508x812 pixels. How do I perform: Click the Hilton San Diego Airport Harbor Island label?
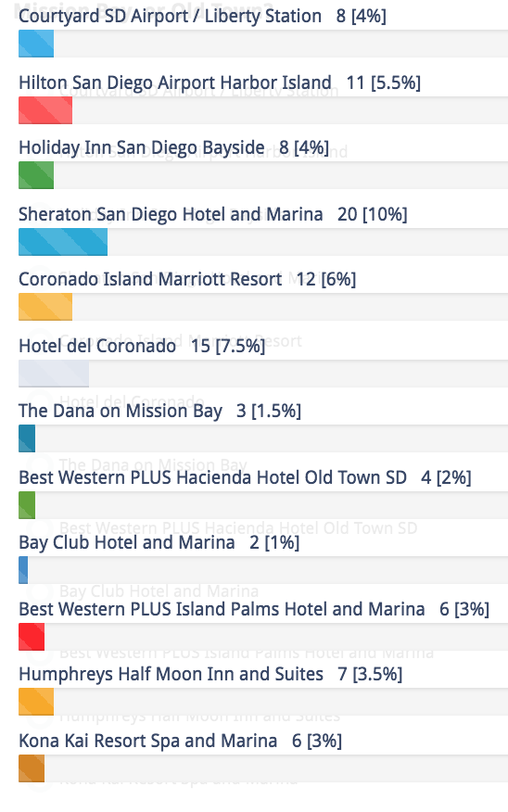[175, 82]
